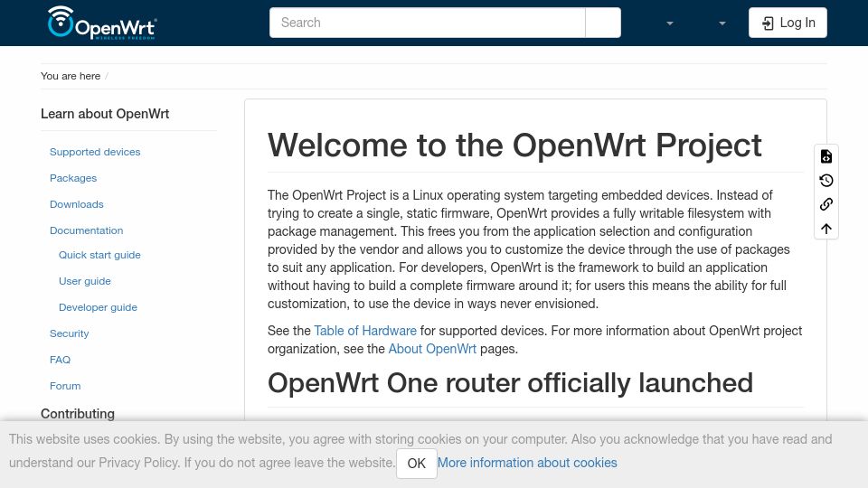
Task: Visit the Forum link
Action: coord(65,386)
